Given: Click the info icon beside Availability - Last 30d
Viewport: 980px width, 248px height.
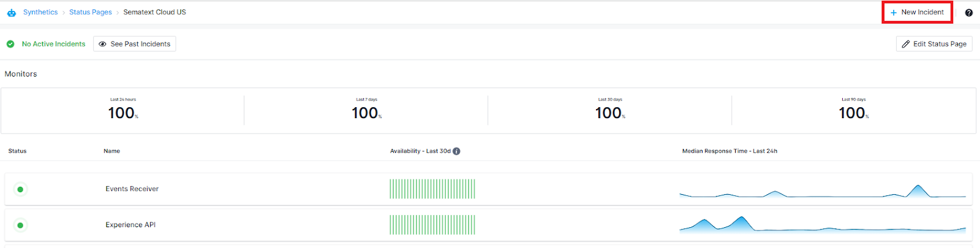Looking at the screenshot, I should click(456, 151).
